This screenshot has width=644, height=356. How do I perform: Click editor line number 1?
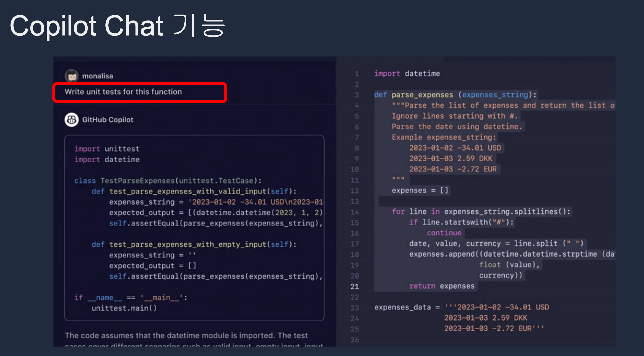click(357, 74)
